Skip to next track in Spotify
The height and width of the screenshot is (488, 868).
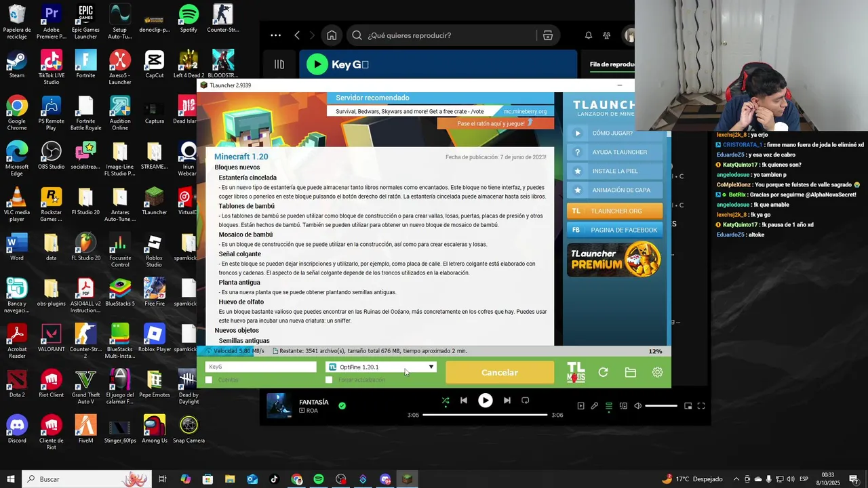pyautogui.click(x=507, y=401)
